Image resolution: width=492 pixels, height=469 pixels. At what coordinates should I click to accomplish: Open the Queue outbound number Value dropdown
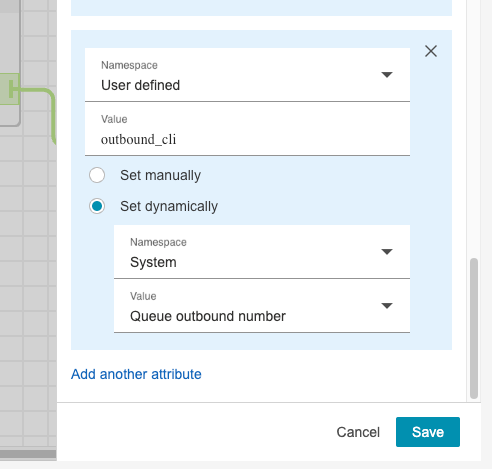(262, 306)
